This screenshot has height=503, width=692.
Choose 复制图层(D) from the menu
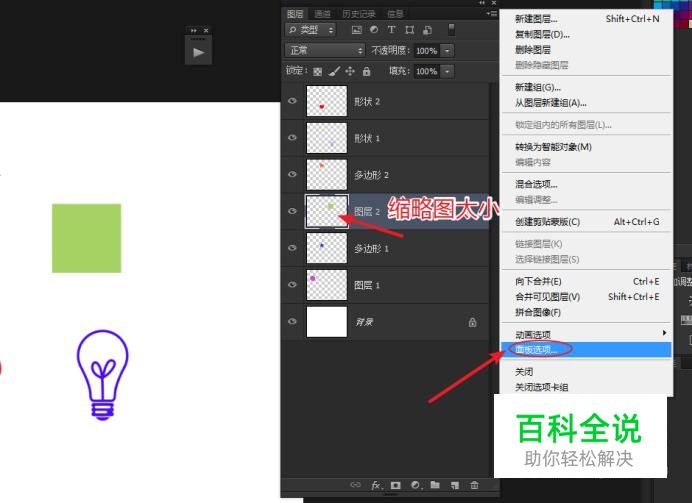(586, 34)
